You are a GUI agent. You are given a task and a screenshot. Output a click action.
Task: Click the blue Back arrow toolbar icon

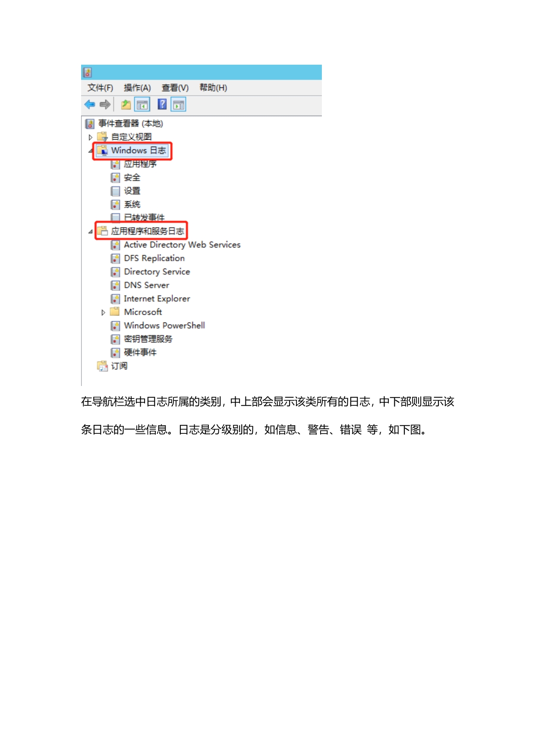[90, 104]
